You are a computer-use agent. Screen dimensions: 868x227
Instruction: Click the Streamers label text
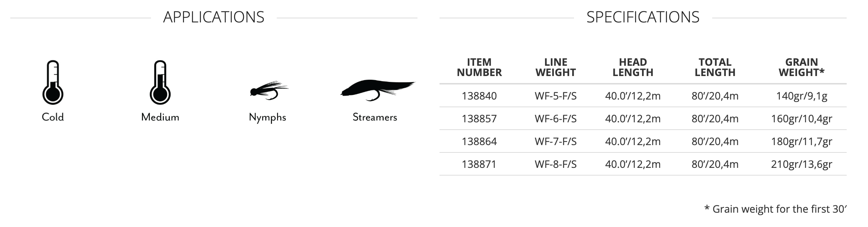click(x=375, y=117)
